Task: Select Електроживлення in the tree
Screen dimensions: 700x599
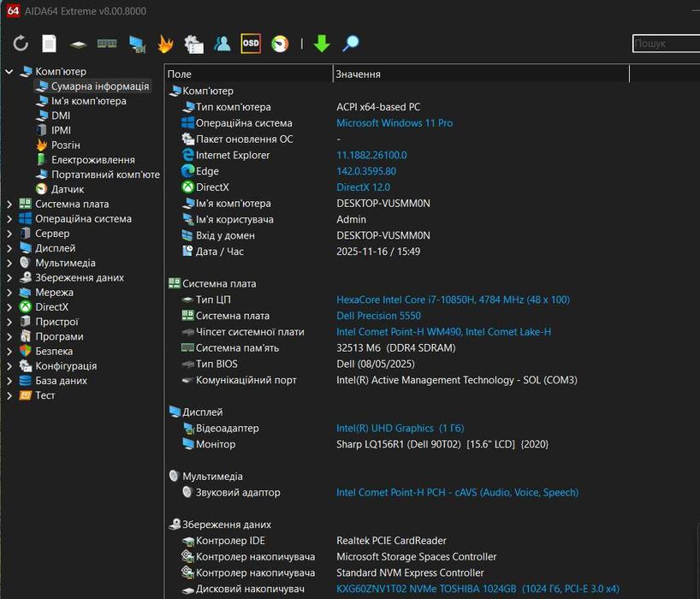Action: [93, 160]
